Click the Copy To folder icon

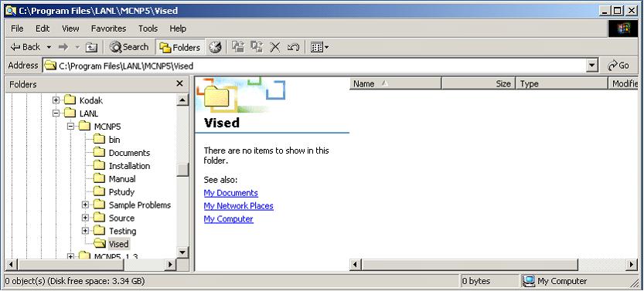(257, 47)
